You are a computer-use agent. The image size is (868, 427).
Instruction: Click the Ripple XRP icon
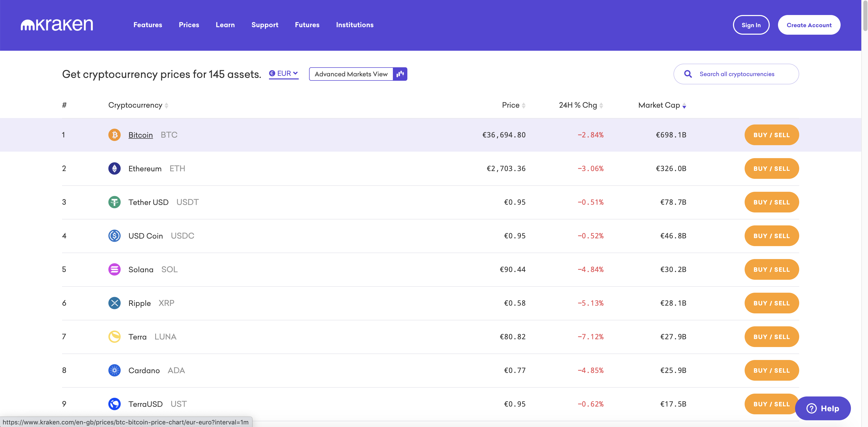tap(115, 303)
